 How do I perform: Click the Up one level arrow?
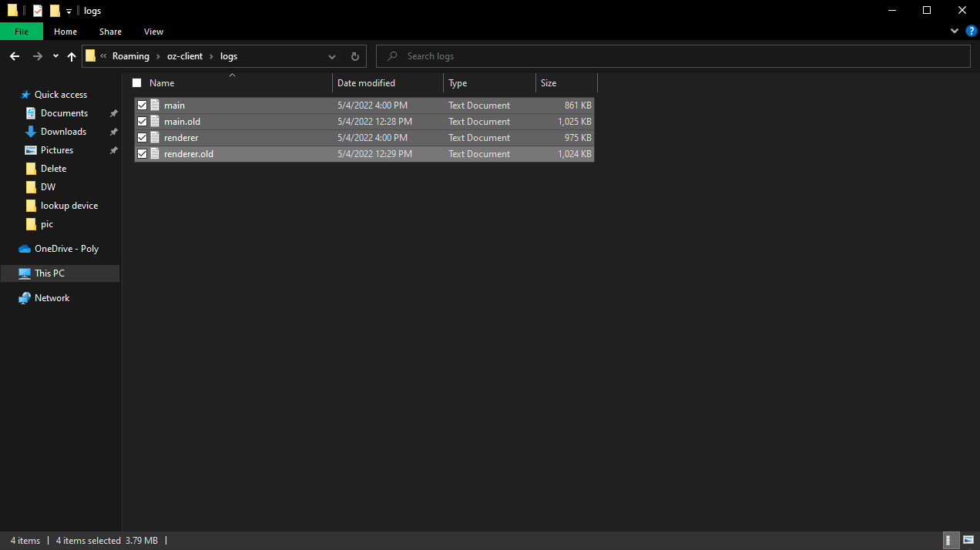tap(71, 55)
